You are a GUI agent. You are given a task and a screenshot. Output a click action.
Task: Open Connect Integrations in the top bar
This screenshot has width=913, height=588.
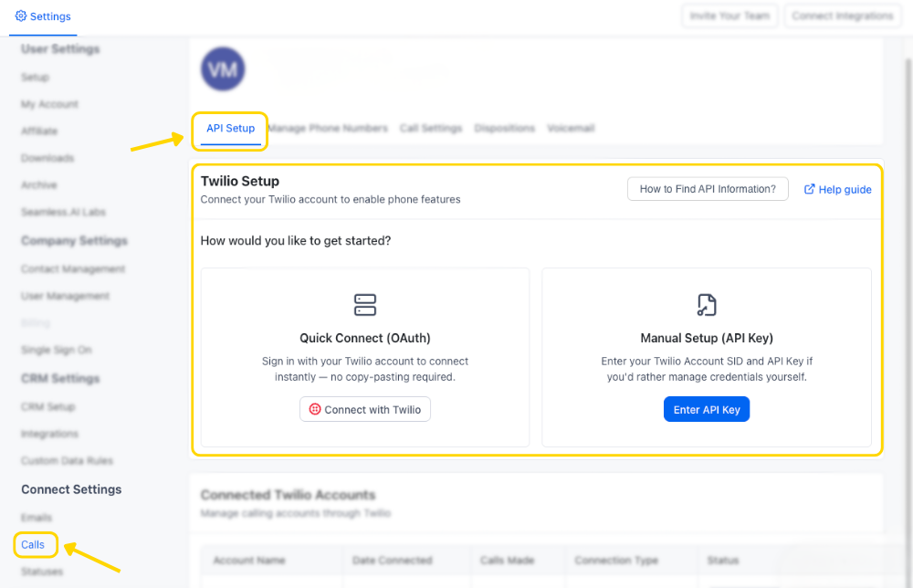coord(842,16)
